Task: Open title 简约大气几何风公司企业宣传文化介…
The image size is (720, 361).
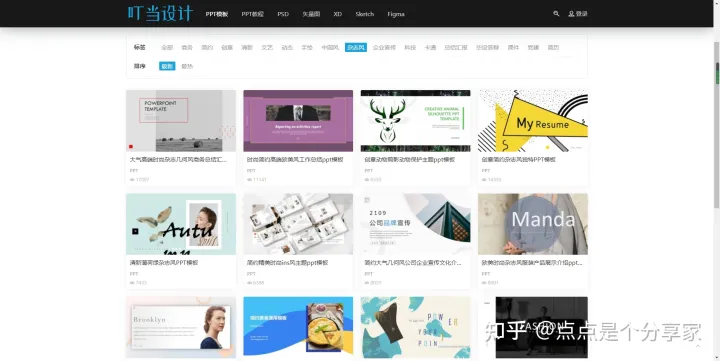Action: [x=413, y=263]
